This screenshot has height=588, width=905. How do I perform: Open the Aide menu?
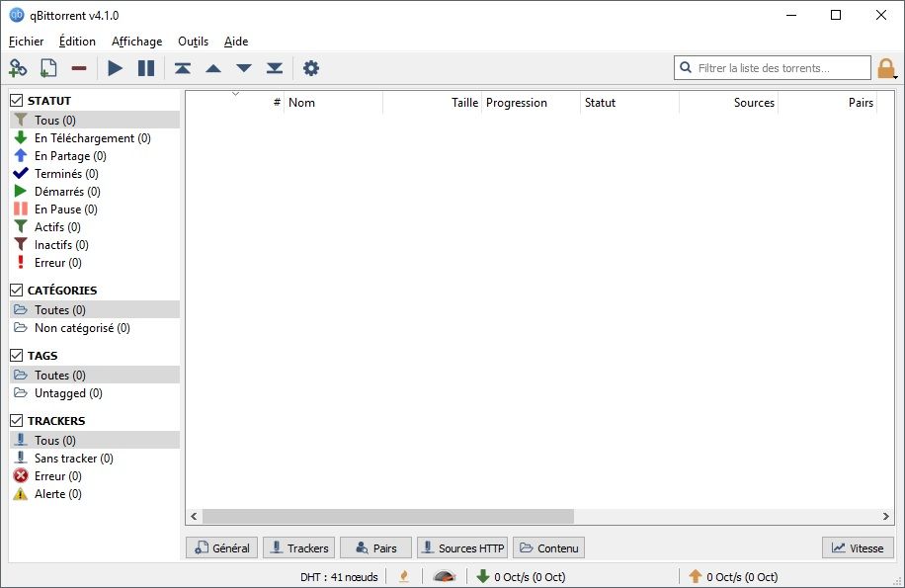click(236, 41)
